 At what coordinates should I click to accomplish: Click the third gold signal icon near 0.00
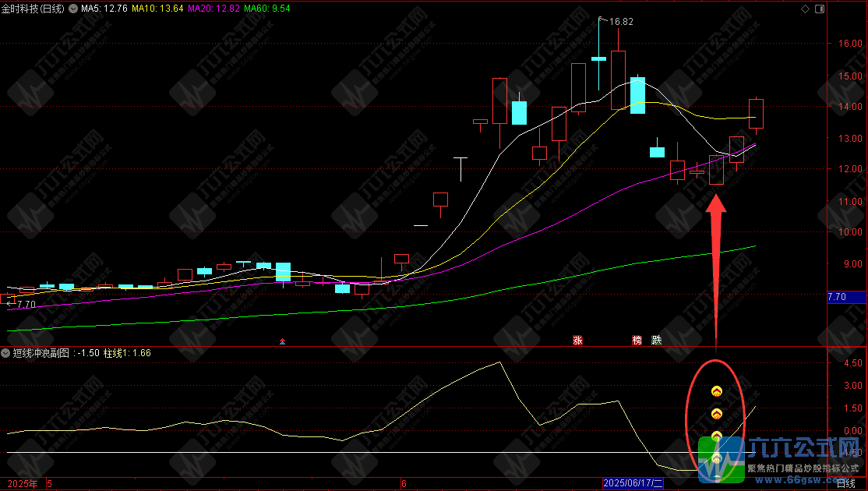click(716, 436)
